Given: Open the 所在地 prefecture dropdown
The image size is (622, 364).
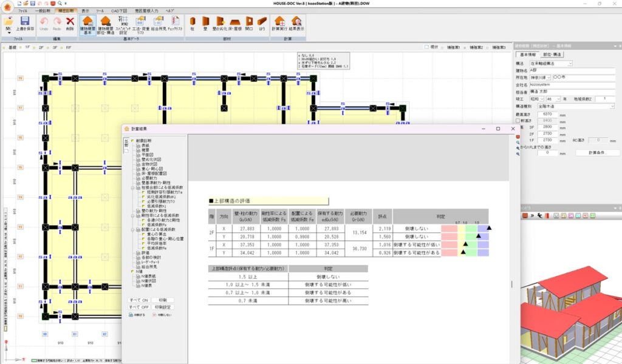Looking at the screenshot, I should [x=540, y=77].
